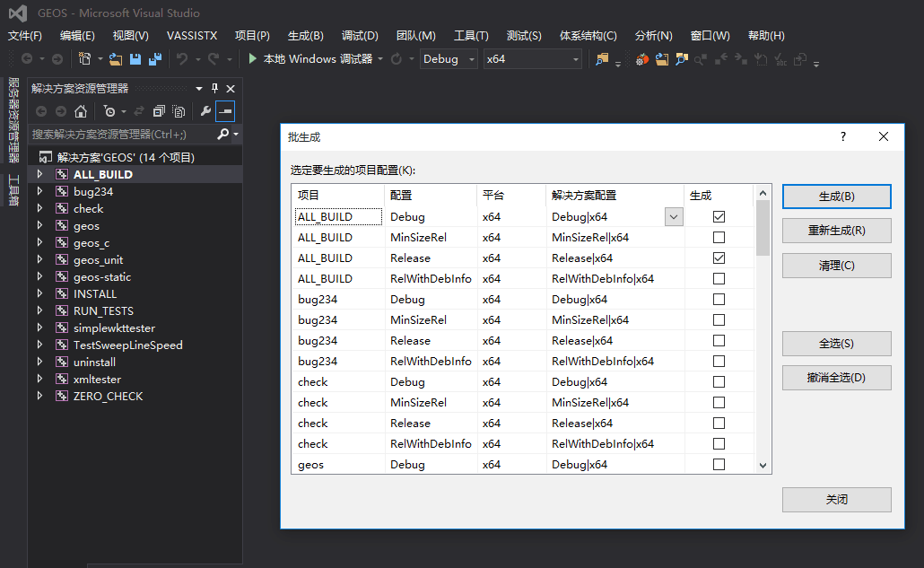Click the 生成(B) build button in dialog
The height and width of the screenshot is (568, 924).
pos(837,197)
